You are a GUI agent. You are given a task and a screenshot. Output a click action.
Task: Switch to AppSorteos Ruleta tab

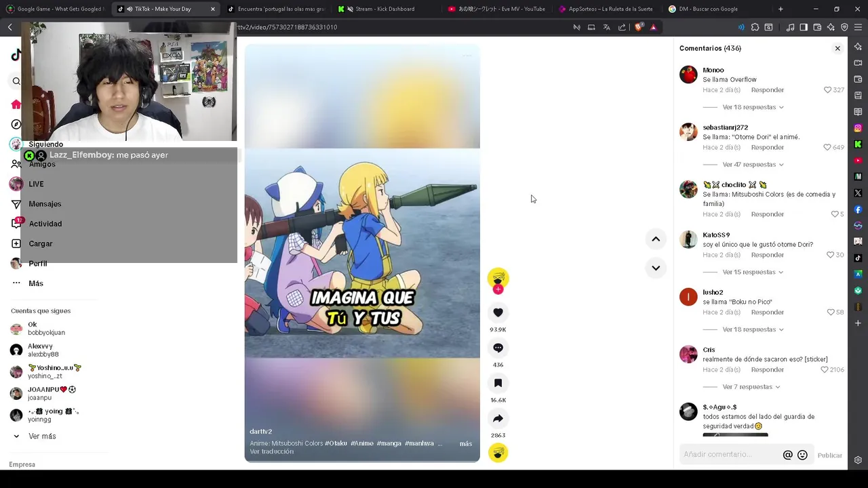tap(606, 9)
